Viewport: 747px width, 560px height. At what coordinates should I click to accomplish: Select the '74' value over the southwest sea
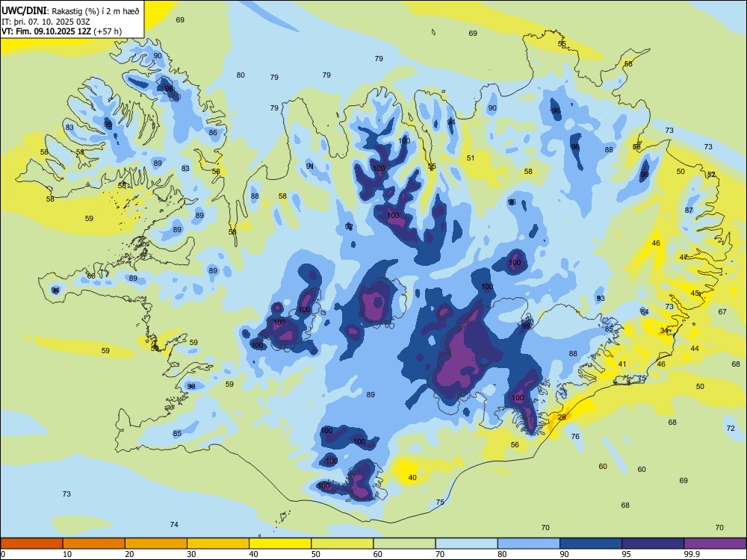point(174,525)
